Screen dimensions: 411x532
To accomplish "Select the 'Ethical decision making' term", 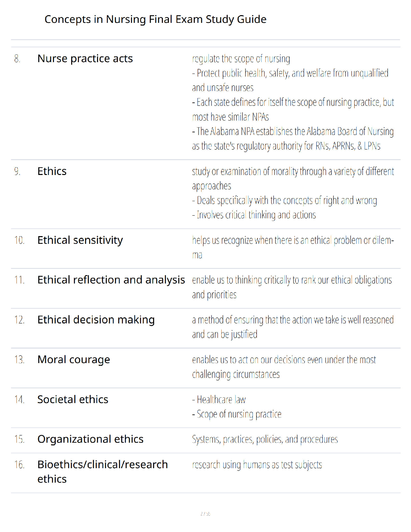I will (96, 320).
